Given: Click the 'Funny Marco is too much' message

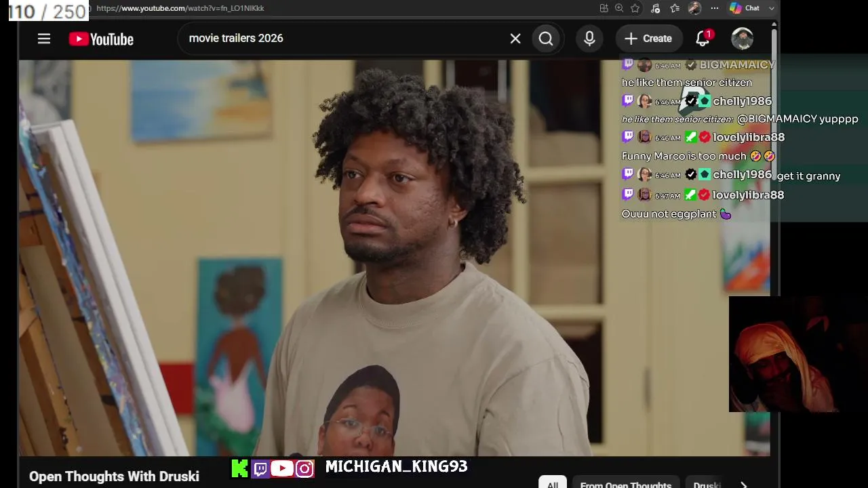Looking at the screenshot, I should [x=698, y=156].
